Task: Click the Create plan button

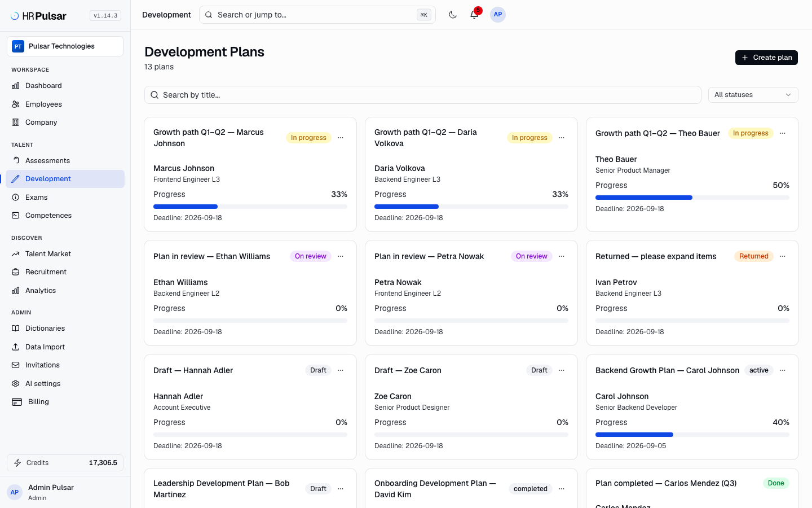Action: (x=766, y=58)
